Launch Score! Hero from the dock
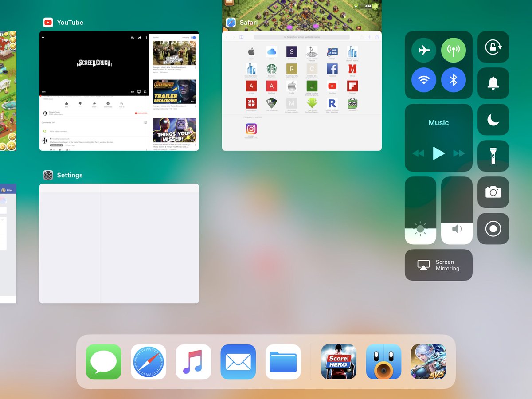The width and height of the screenshot is (532, 399). click(x=339, y=362)
